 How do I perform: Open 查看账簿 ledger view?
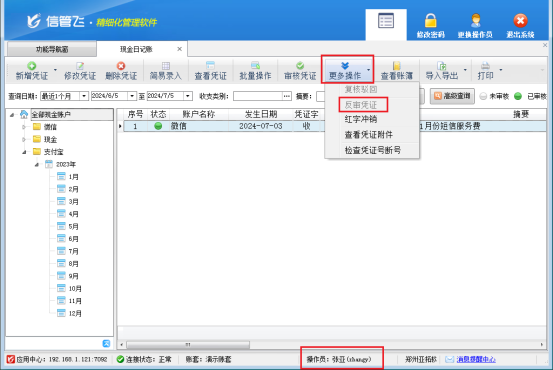397,71
